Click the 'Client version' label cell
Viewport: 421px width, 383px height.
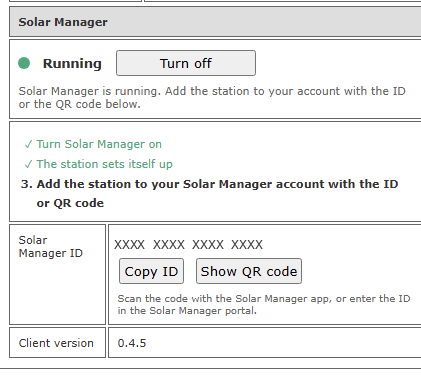point(57,343)
